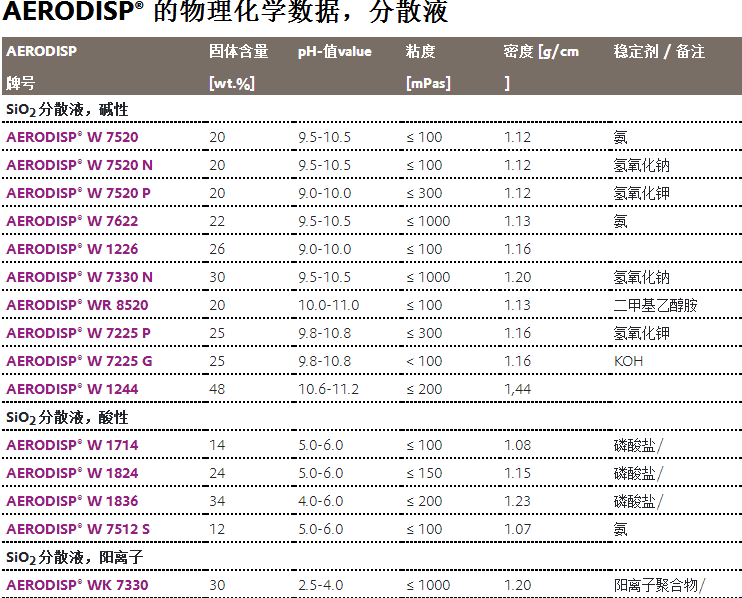Select solid content value 48
The width and height of the screenshot is (742, 598).
click(217, 389)
